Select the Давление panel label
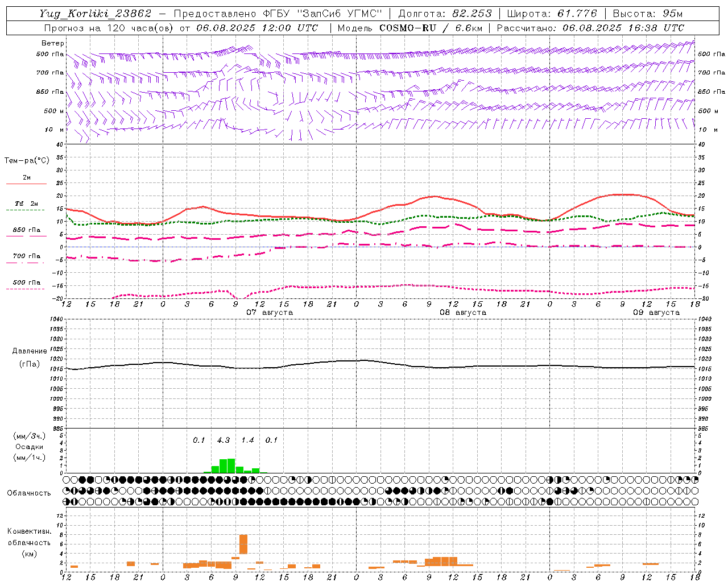The height and width of the screenshot is (582, 728). tap(30, 351)
